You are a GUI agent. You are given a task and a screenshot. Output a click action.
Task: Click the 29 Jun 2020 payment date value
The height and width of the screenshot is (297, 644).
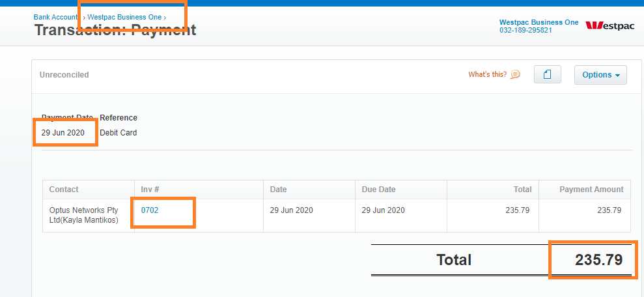click(x=63, y=133)
